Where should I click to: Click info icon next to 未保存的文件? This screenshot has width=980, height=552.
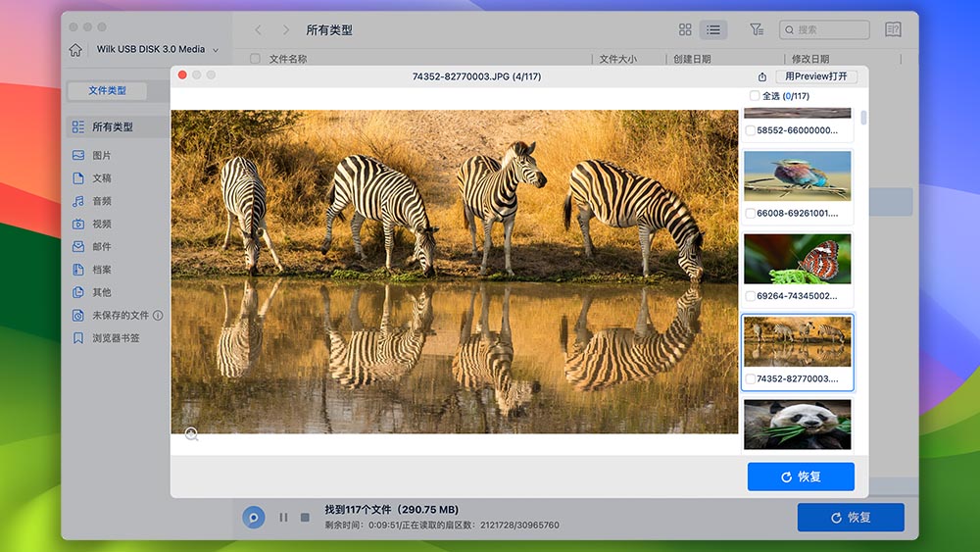[158, 315]
